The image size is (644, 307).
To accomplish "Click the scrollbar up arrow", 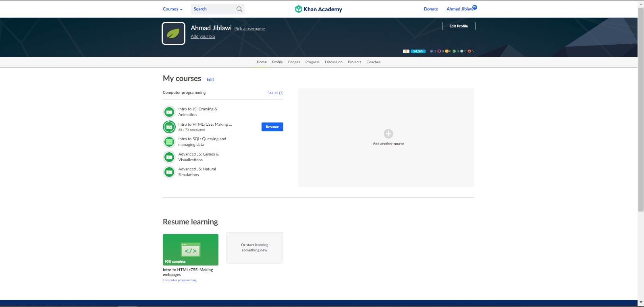I will pos(641,4).
